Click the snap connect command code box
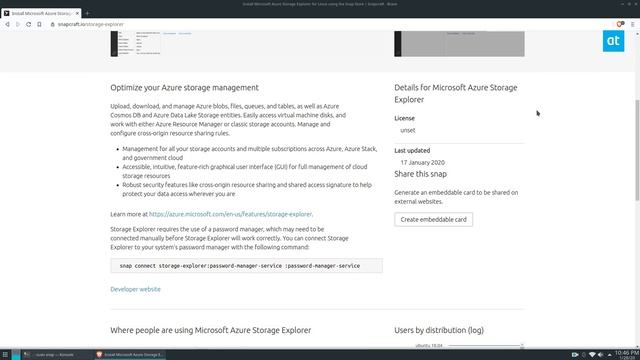The width and height of the screenshot is (640, 360). (x=247, y=266)
